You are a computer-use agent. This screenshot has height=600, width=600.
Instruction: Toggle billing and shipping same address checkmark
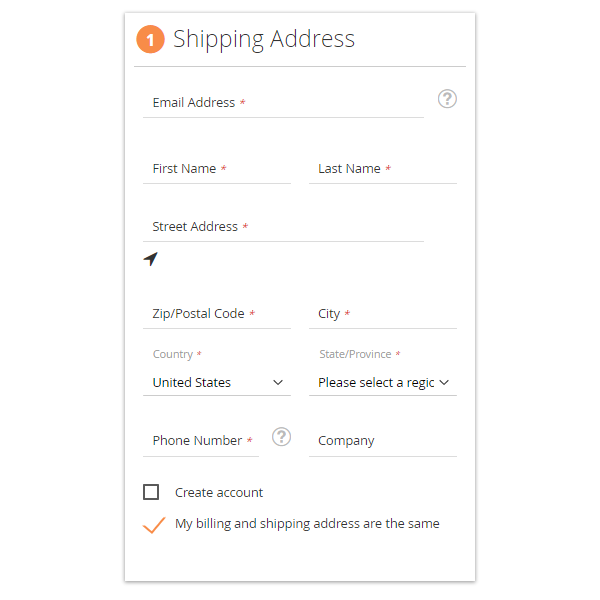pos(153,525)
